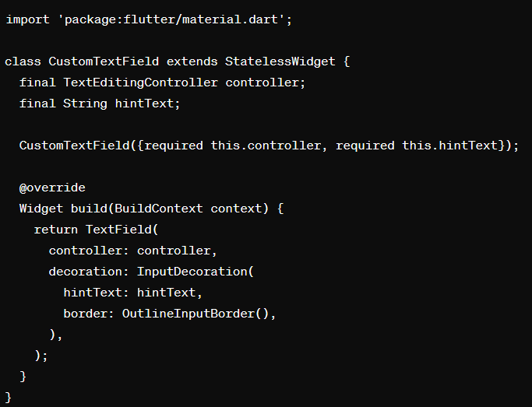The image size is (532, 407).
Task: Click 'package:flutter/material.dart' string
Action: tap(171, 19)
